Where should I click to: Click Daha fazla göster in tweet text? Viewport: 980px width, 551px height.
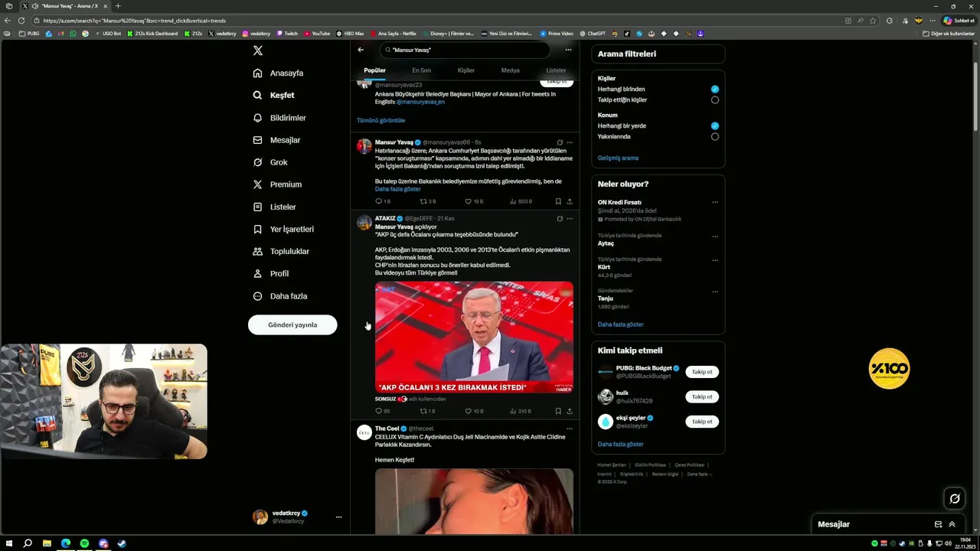pyautogui.click(x=397, y=189)
